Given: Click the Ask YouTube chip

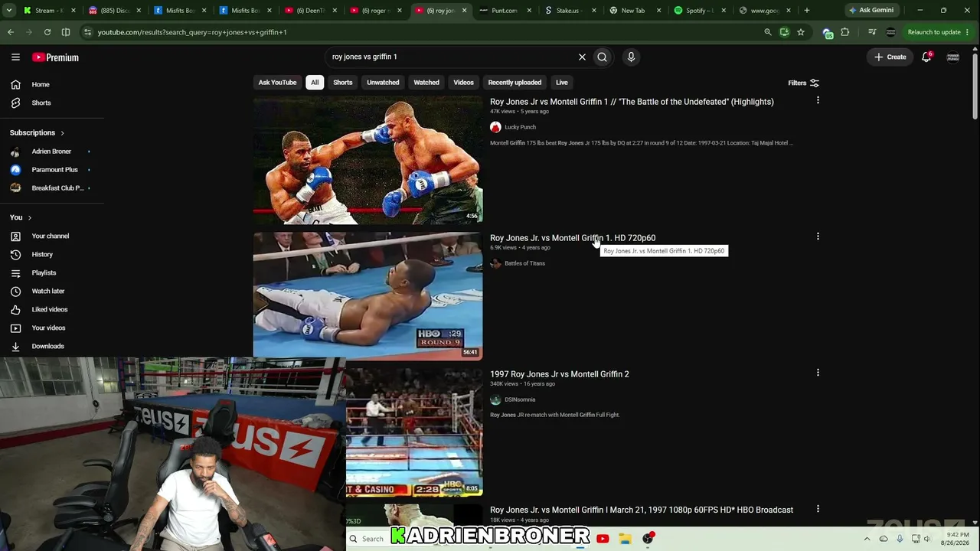Looking at the screenshot, I should pyautogui.click(x=277, y=83).
